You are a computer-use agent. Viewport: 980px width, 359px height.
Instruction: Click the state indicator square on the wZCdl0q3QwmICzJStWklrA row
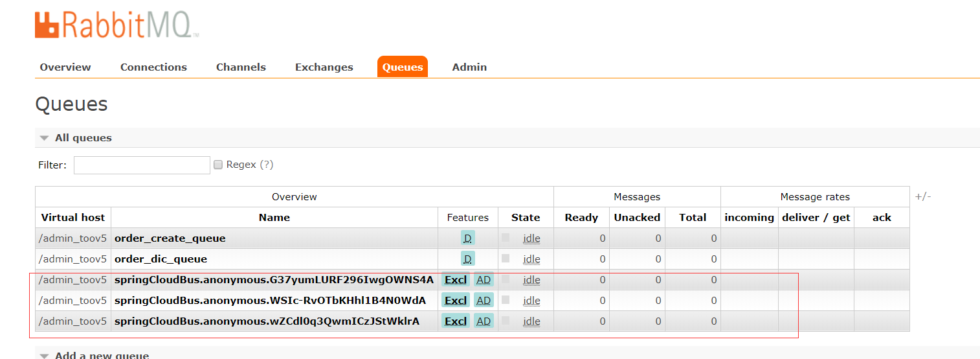pyautogui.click(x=506, y=321)
